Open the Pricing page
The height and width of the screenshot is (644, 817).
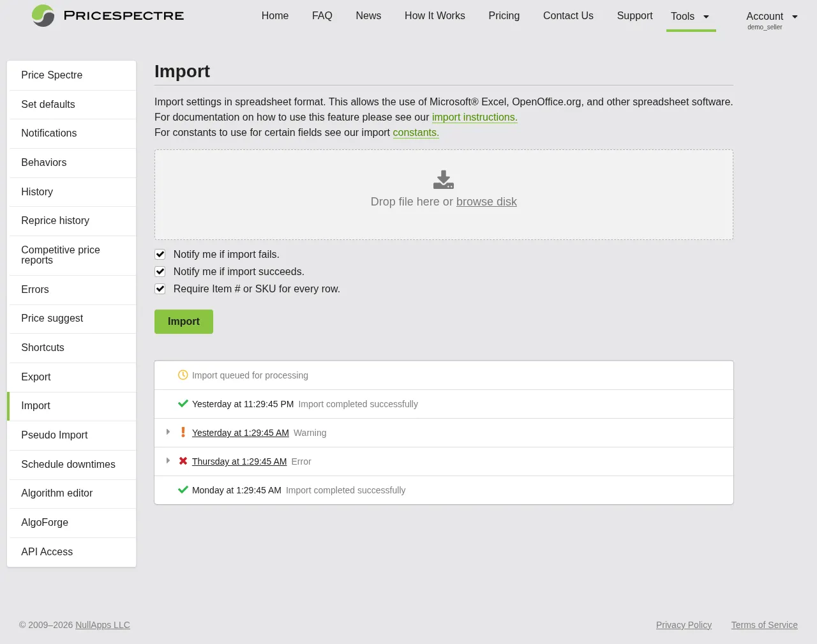pyautogui.click(x=504, y=16)
